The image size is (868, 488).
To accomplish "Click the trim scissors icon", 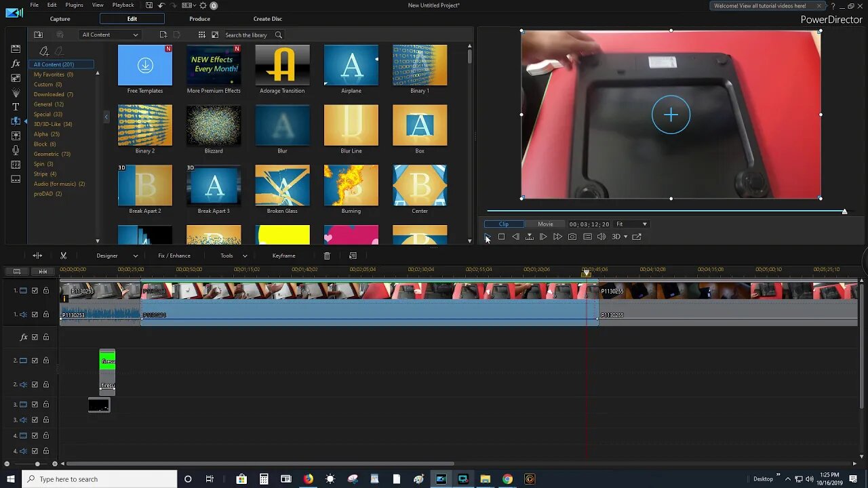I will 63,256.
